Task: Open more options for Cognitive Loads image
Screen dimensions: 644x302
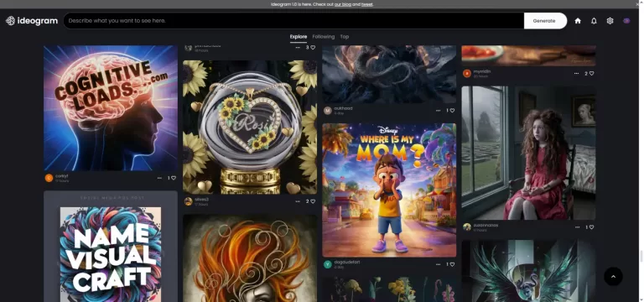Action: click(159, 178)
